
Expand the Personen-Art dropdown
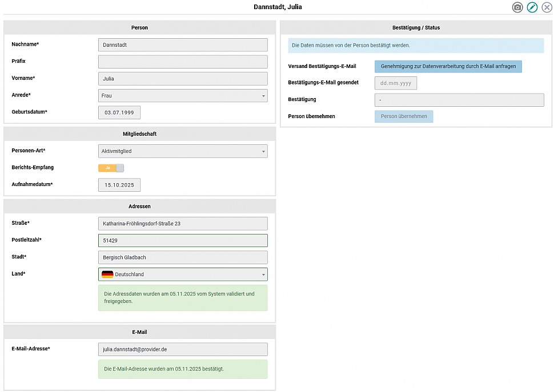pos(183,151)
